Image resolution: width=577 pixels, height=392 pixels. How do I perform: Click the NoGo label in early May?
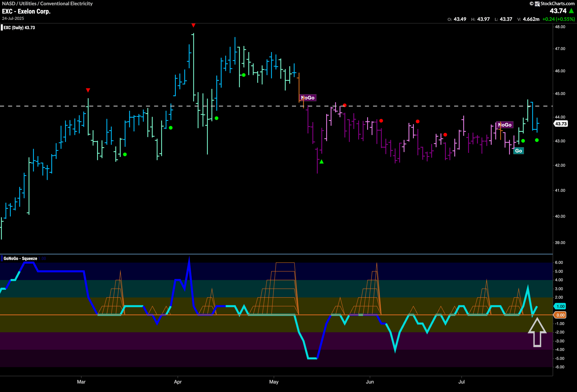(308, 98)
